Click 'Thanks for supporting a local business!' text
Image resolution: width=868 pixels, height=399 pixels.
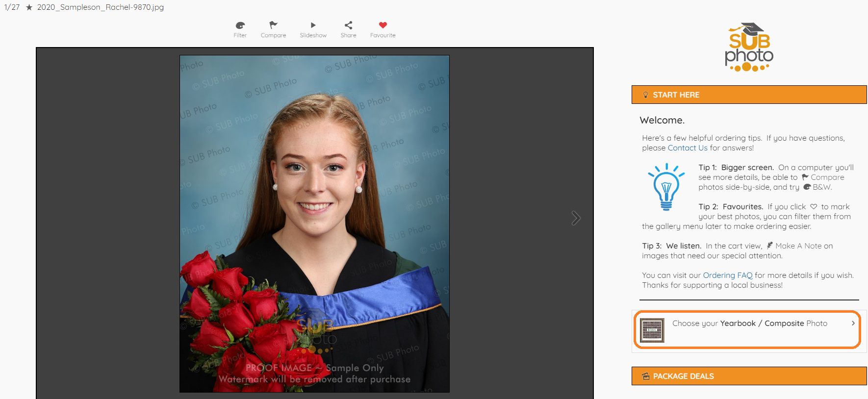pos(712,285)
